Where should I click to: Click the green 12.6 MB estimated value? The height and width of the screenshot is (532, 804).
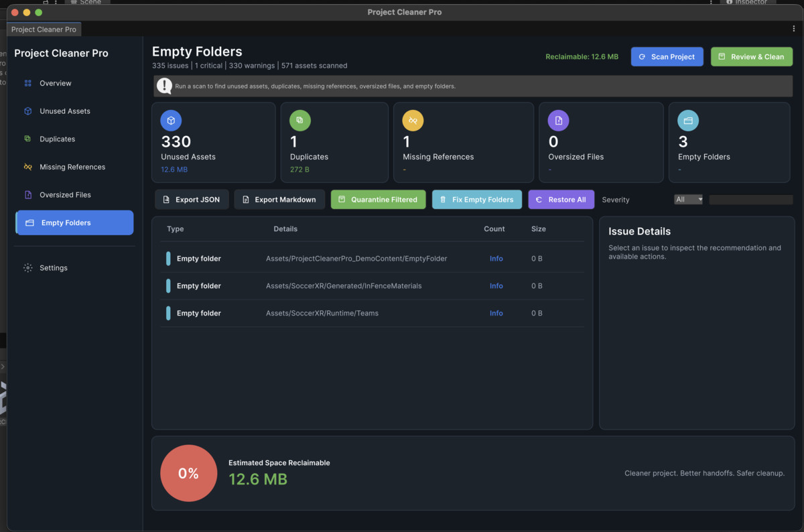point(258,479)
